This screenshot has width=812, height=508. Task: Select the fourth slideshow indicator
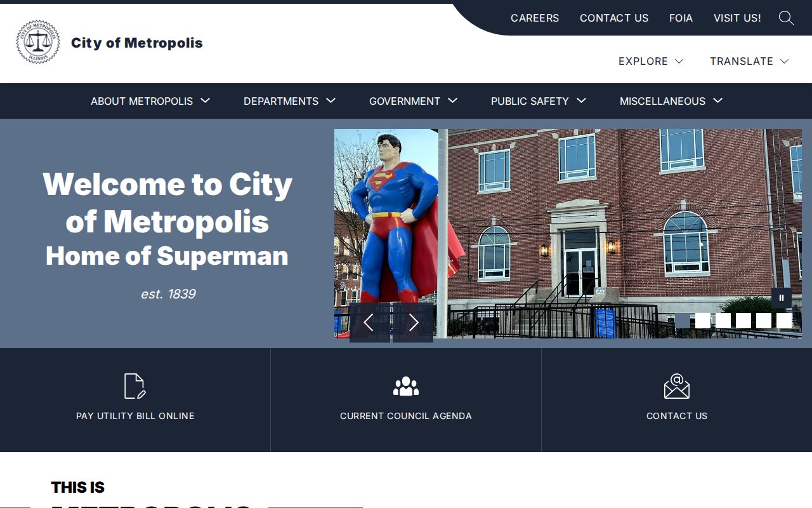tap(743, 321)
